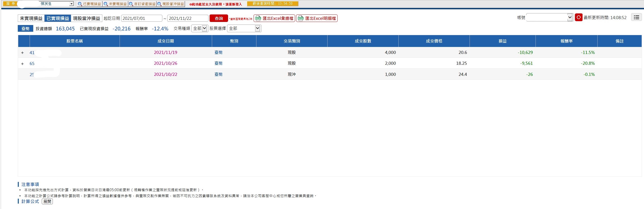Open the 帳號 account dropdown
Image resolution: width=644 pixels, height=209 pixels.
point(549,17)
